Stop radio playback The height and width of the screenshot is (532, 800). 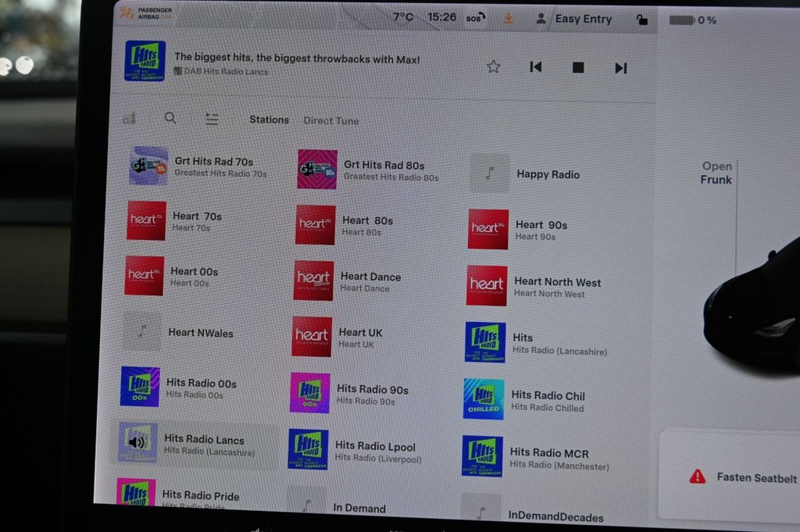click(578, 68)
